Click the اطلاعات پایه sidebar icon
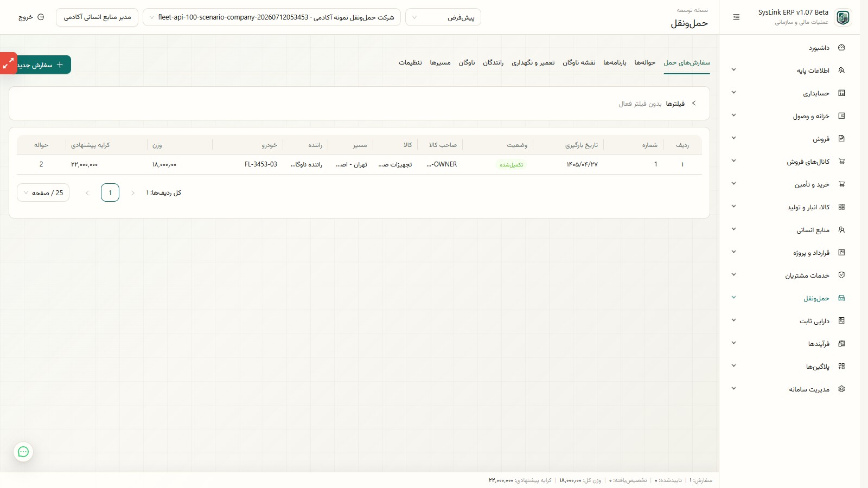868x488 pixels. click(x=841, y=70)
